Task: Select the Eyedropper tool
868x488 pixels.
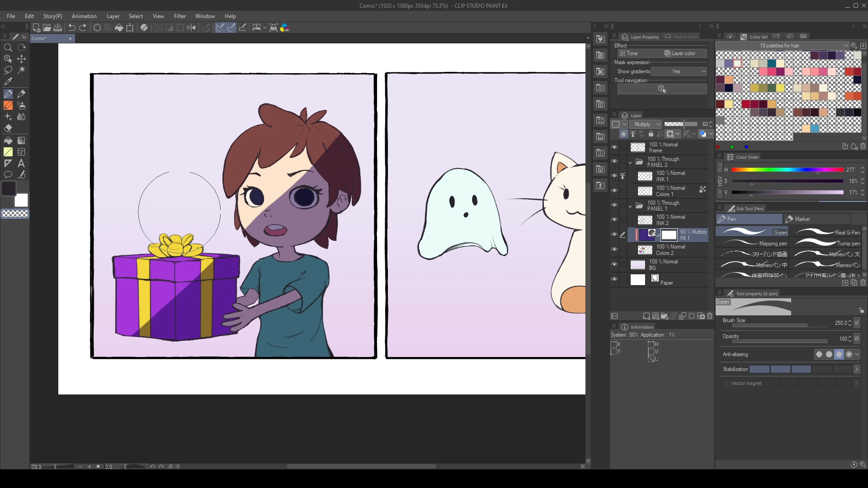Action: pyautogui.click(x=8, y=82)
